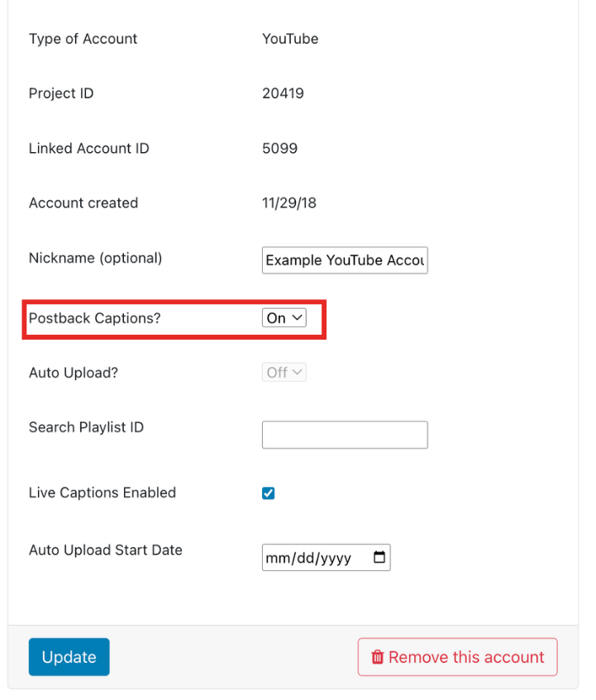This screenshot has width=596, height=700.
Task: Click the Auto Upload Start Date field
Action: (x=327, y=558)
